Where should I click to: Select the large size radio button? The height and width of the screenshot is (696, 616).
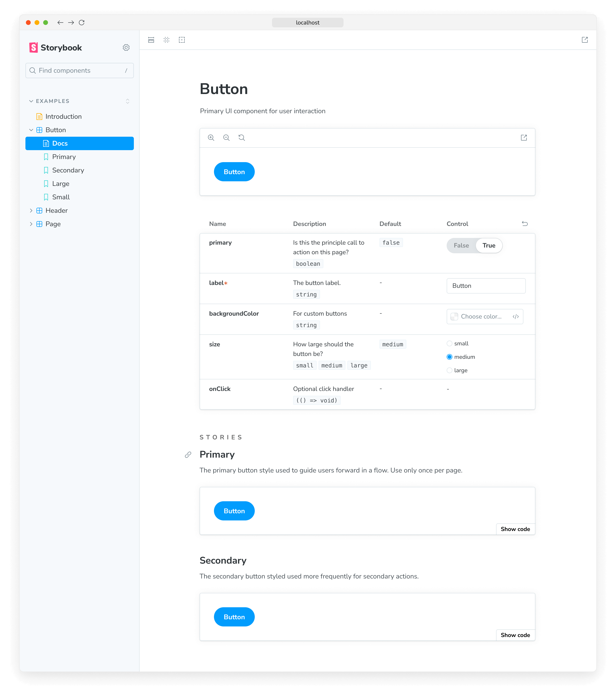click(x=450, y=370)
